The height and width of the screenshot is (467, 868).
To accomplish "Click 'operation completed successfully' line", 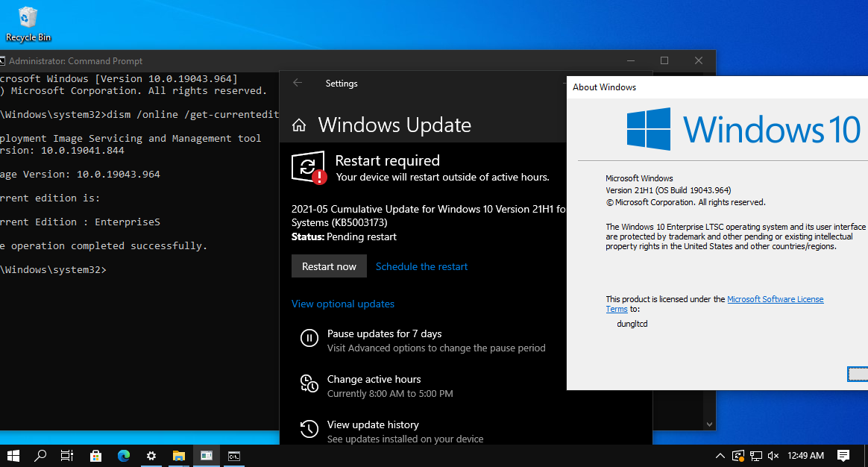I will coord(104,245).
